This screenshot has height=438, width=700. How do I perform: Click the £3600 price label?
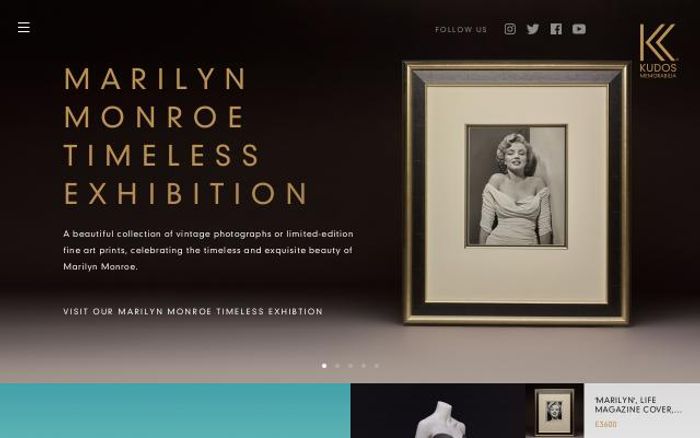[x=606, y=424]
